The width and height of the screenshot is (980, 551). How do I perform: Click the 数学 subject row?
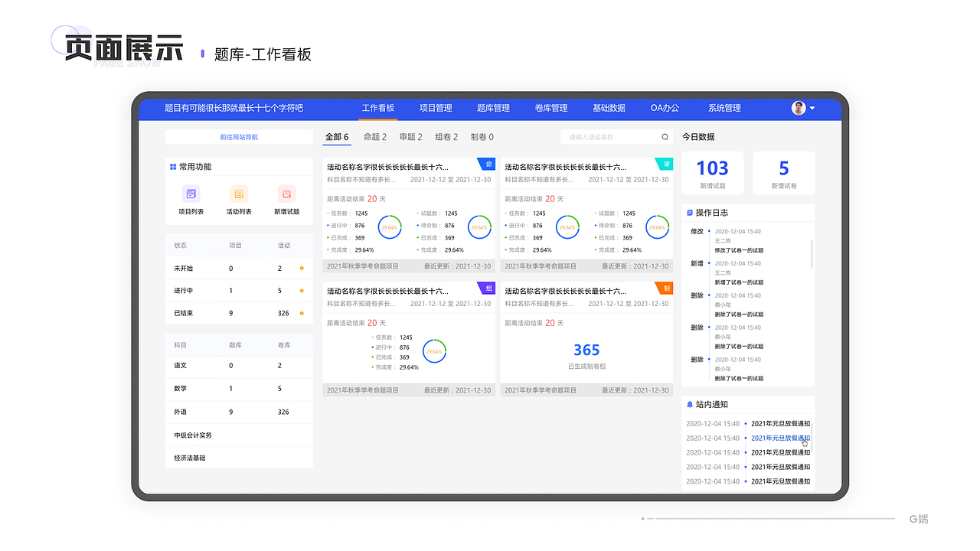click(x=239, y=389)
